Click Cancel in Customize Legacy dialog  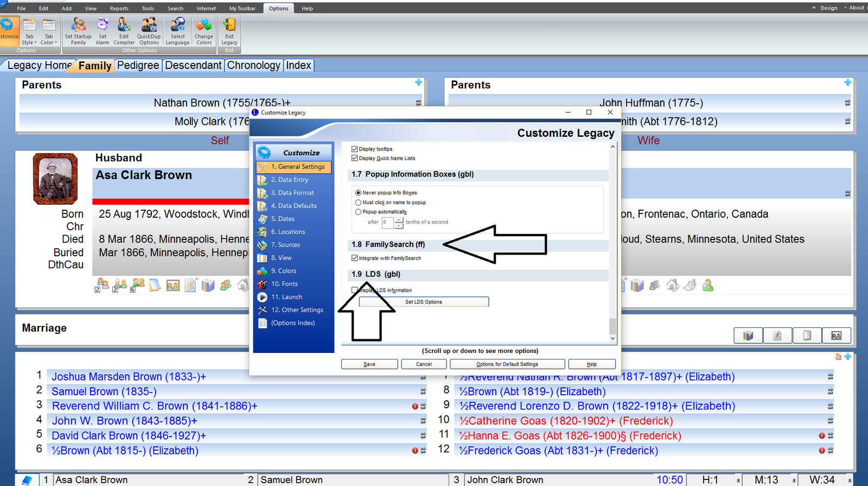point(424,364)
